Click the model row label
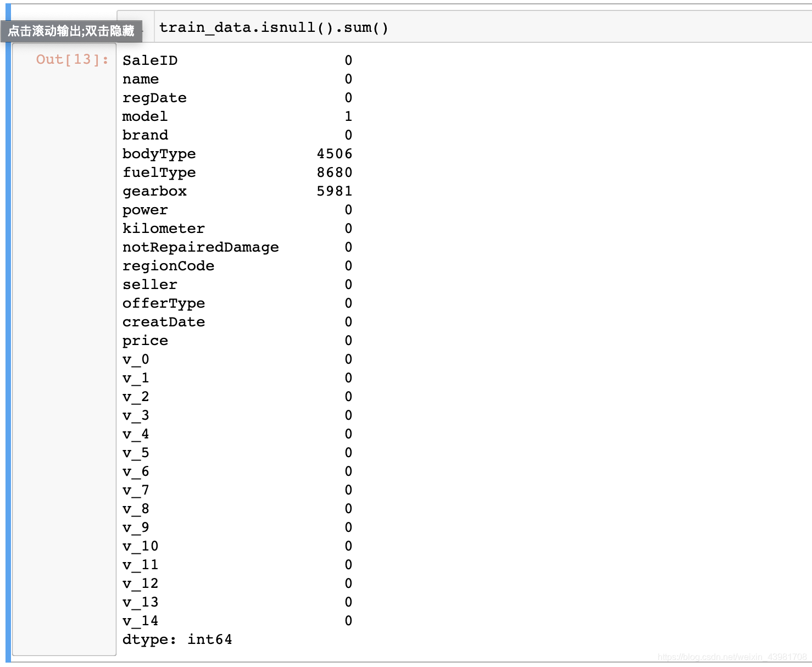 click(145, 116)
